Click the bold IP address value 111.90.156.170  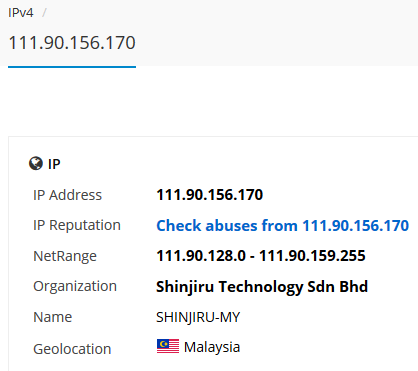210,195
